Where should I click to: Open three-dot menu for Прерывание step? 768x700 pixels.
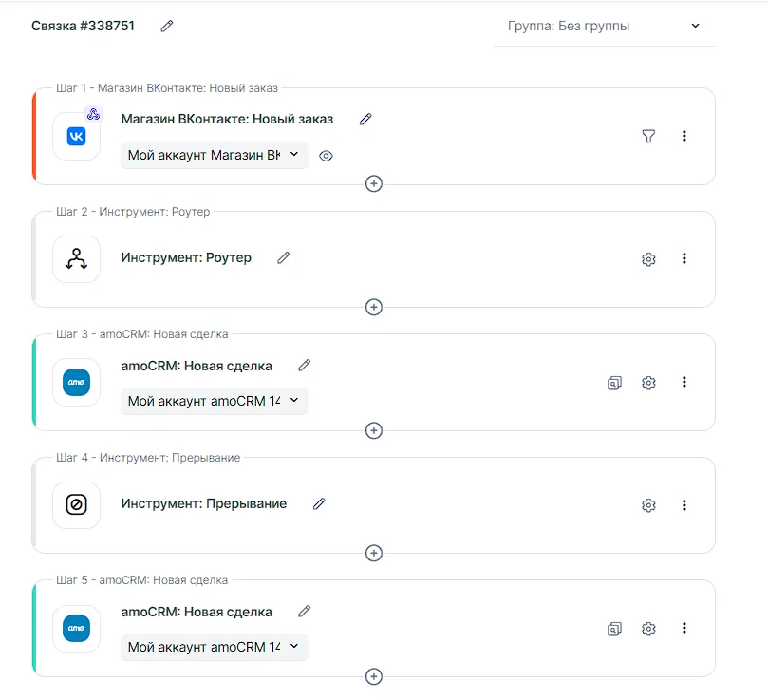coord(684,505)
